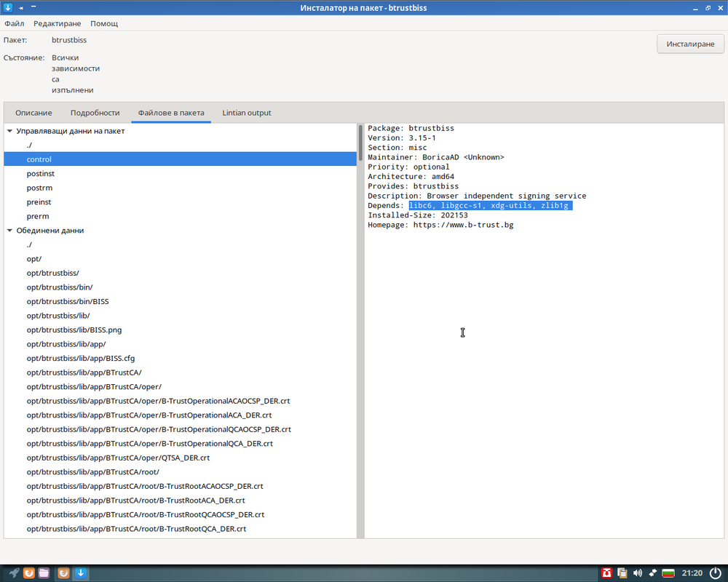Collapse the Управляващи данни на пакет tree group
The width and height of the screenshot is (728, 582).
9,131
